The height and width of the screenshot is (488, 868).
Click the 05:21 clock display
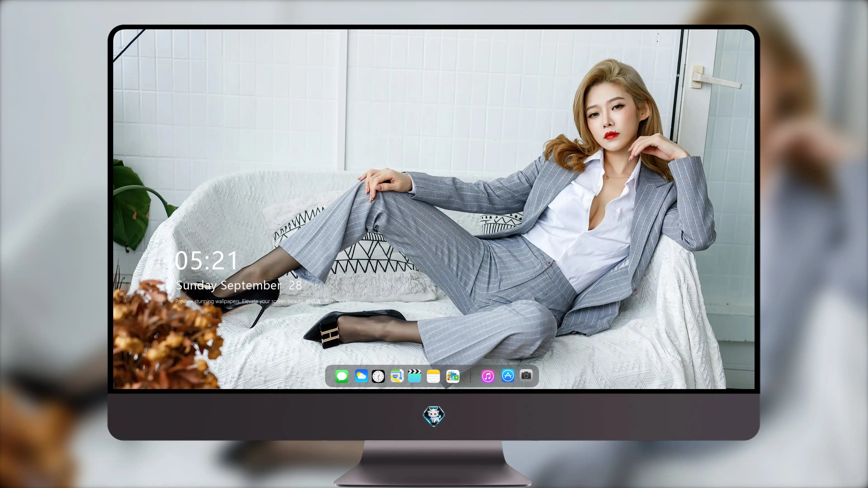206,261
